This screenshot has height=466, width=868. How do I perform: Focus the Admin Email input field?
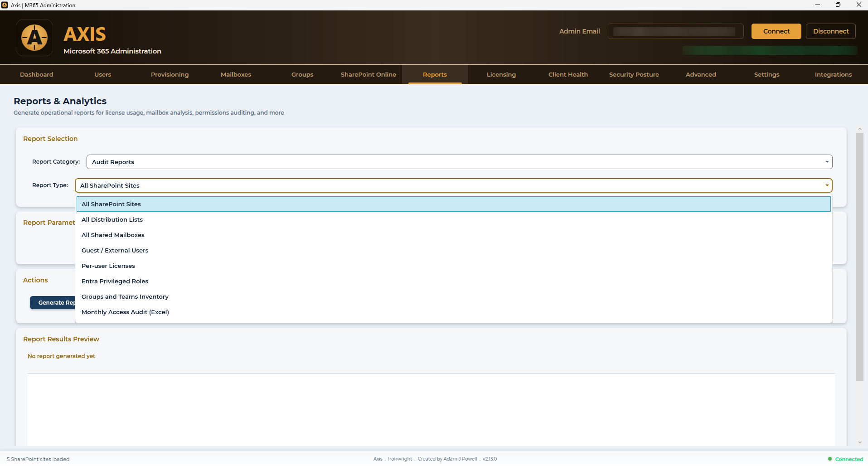675,31
